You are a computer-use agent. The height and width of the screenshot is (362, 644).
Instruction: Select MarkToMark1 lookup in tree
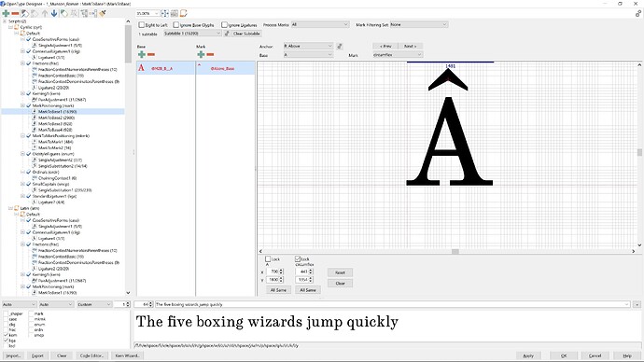click(55, 142)
